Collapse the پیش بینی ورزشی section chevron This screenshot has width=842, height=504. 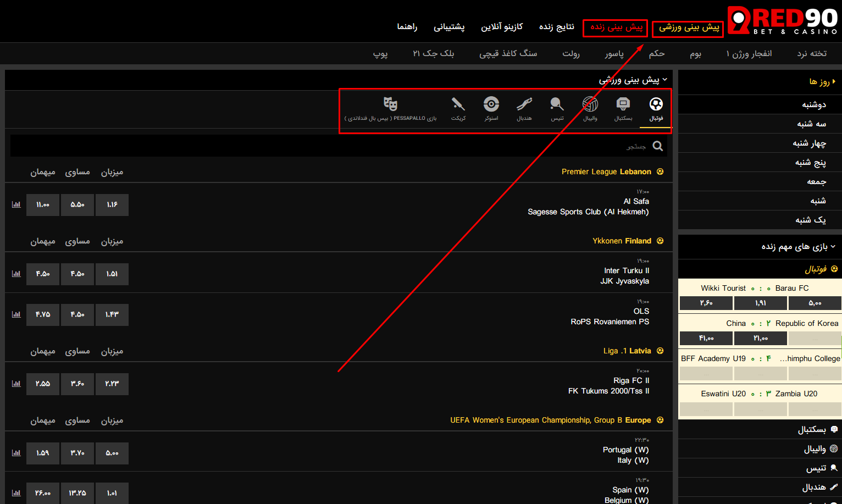pyautogui.click(x=665, y=80)
